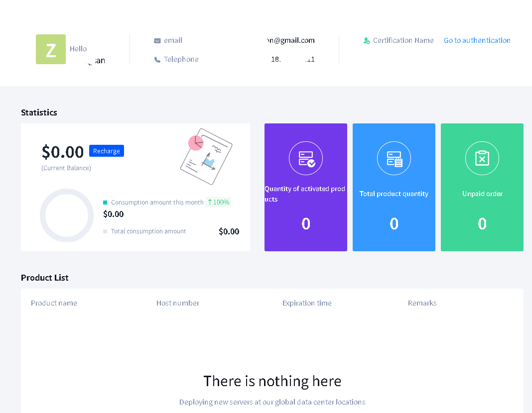Screen dimensions: 532x413
Task: Click the 100% increase indicator badge
Action: [x=218, y=203]
